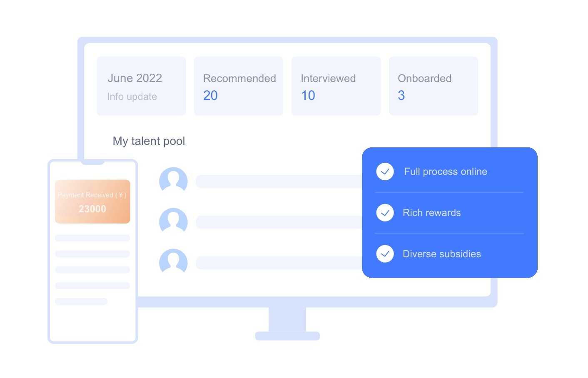
Task: Select the Onboarded 3 stat card
Action: (x=434, y=86)
